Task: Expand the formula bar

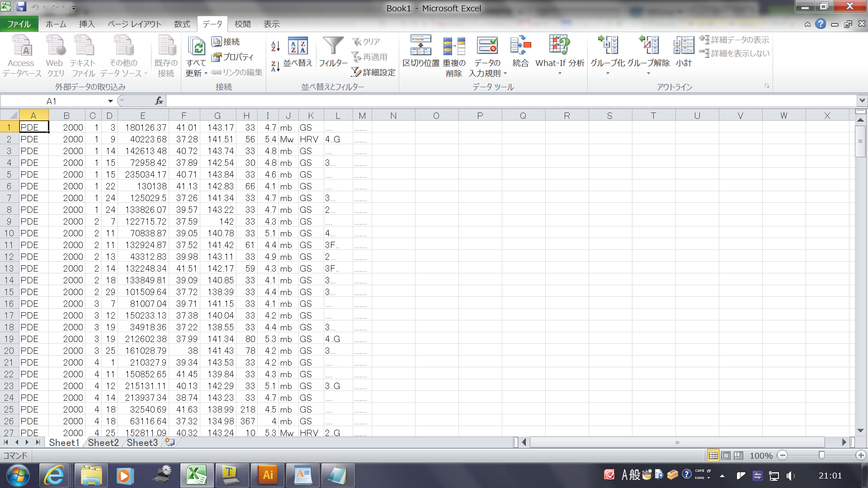Action: point(862,101)
